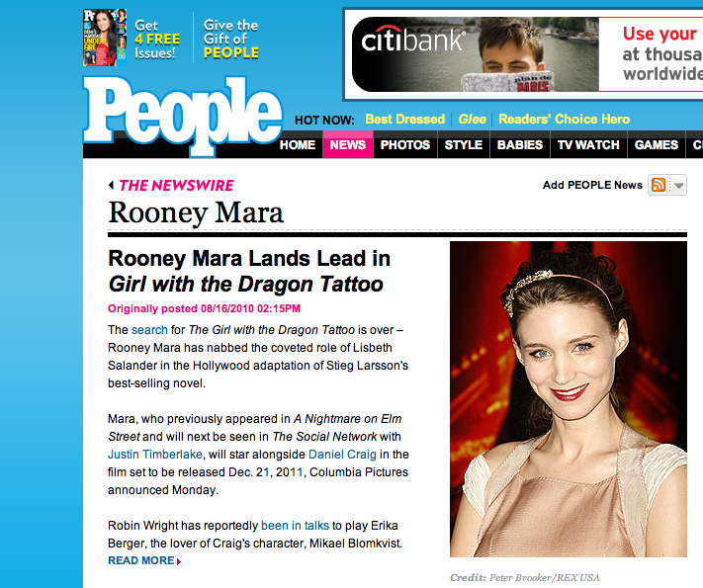This screenshot has height=588, width=703.
Task: Click the Best Dressed hot topic link
Action: coord(404,120)
